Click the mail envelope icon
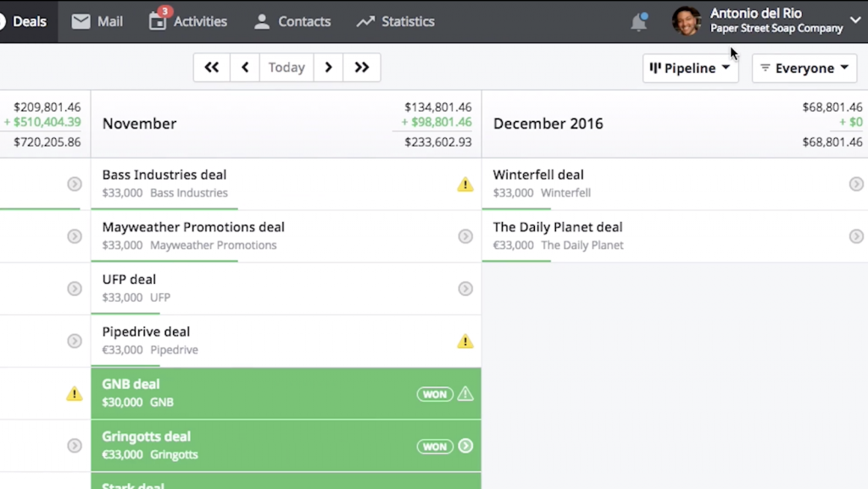868x489 pixels. 81,21
